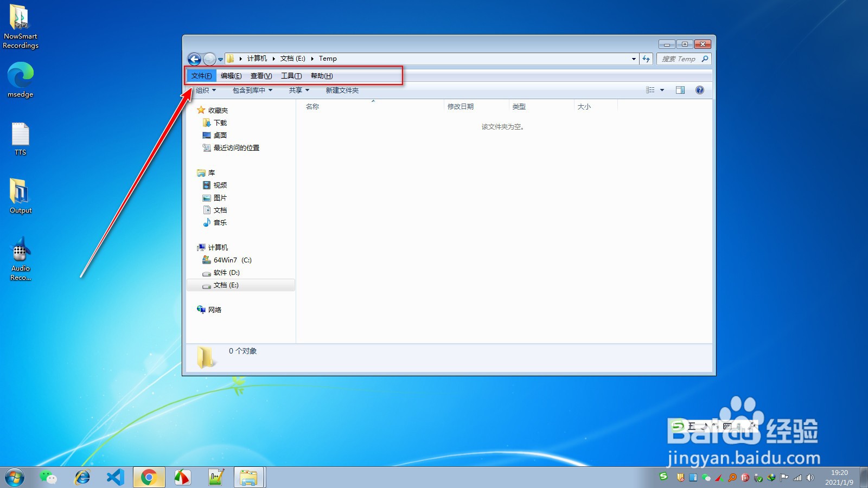Open the 组织 dropdown
This screenshot has height=488, width=868.
click(x=206, y=91)
